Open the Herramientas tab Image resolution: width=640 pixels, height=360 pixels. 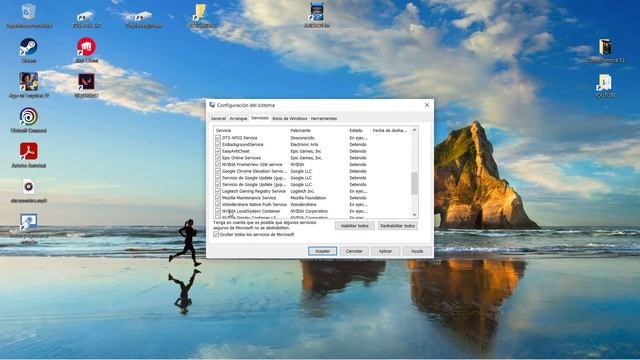pos(324,118)
